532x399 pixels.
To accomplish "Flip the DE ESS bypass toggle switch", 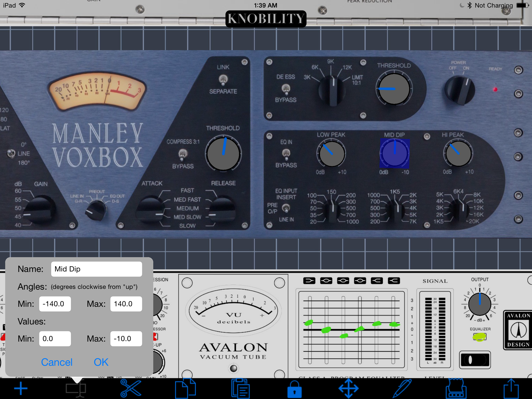I will [286, 89].
